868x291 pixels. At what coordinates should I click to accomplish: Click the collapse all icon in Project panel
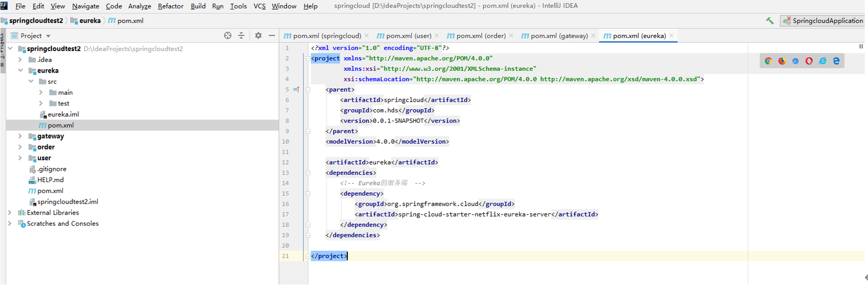click(x=241, y=36)
